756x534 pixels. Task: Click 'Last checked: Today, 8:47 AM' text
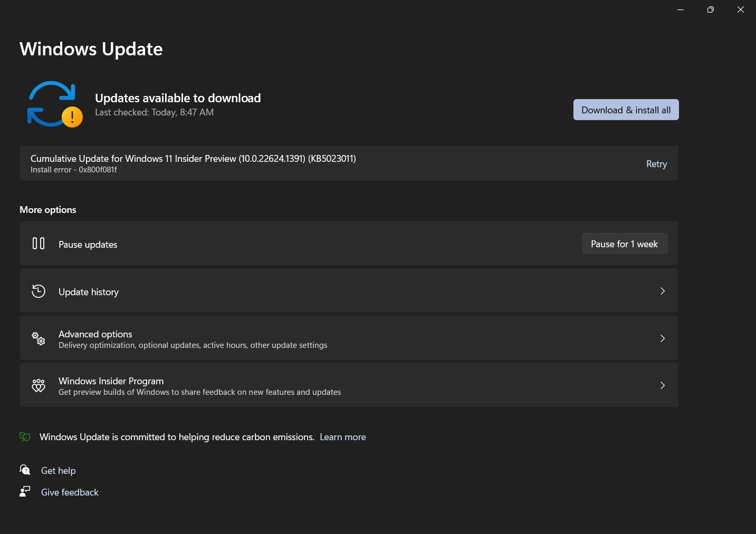click(x=154, y=112)
